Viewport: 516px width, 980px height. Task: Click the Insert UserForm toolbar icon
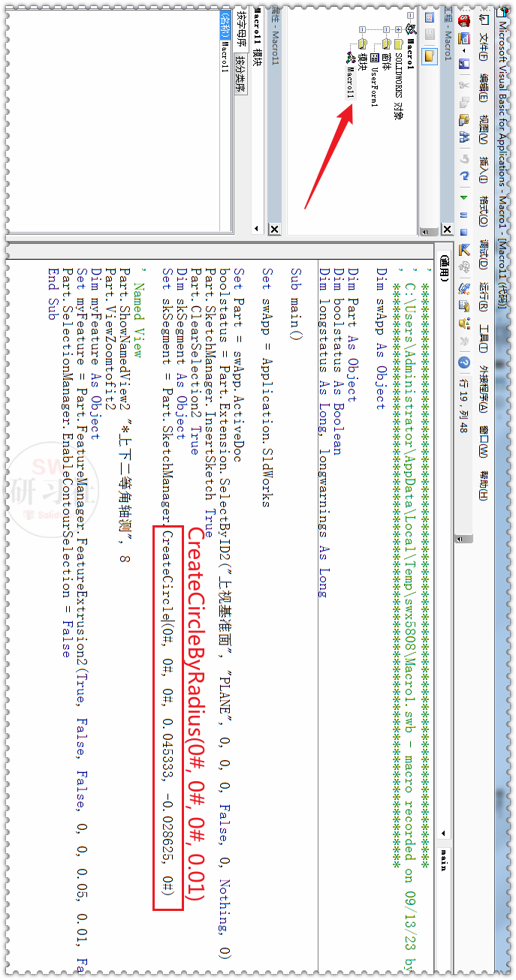[x=464, y=38]
